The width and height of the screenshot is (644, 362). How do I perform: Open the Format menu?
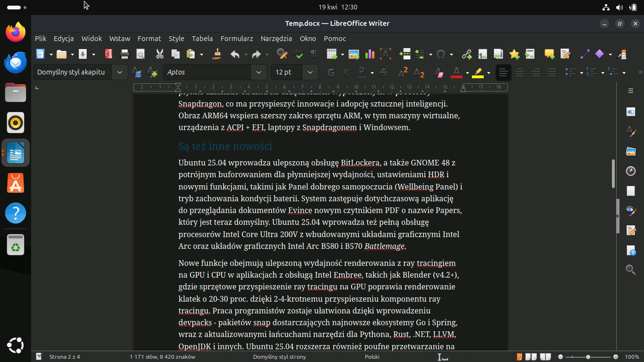click(x=149, y=39)
